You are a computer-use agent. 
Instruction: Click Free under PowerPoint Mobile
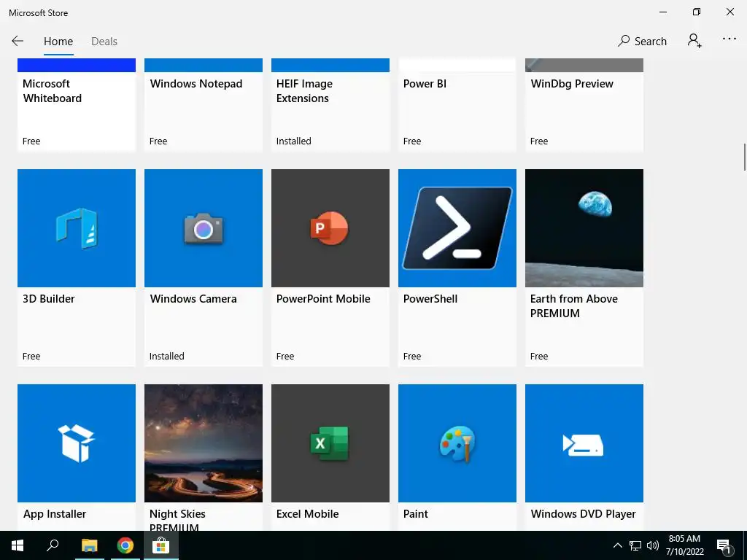(285, 356)
